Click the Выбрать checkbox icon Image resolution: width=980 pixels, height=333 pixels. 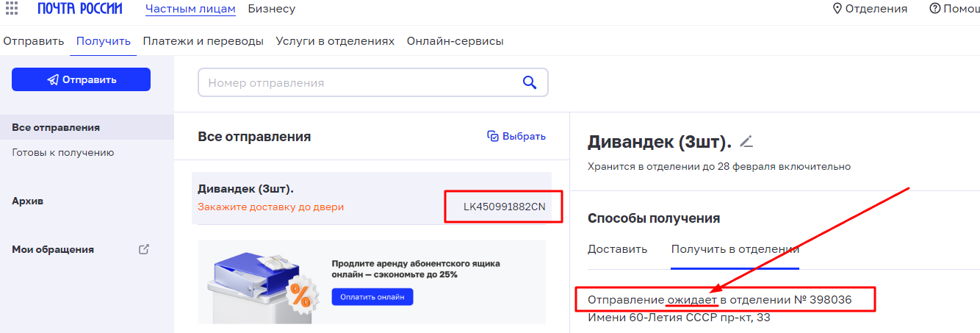click(x=493, y=136)
